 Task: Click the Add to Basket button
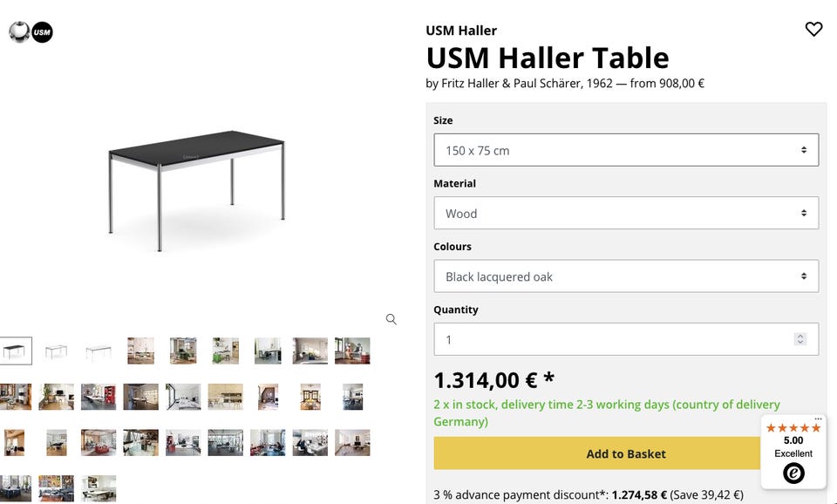[x=626, y=453]
